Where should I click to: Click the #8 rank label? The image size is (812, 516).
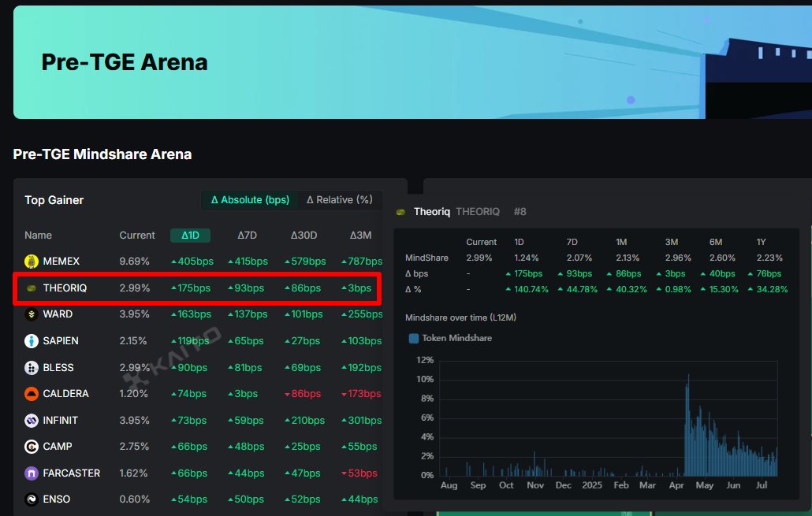[520, 212]
